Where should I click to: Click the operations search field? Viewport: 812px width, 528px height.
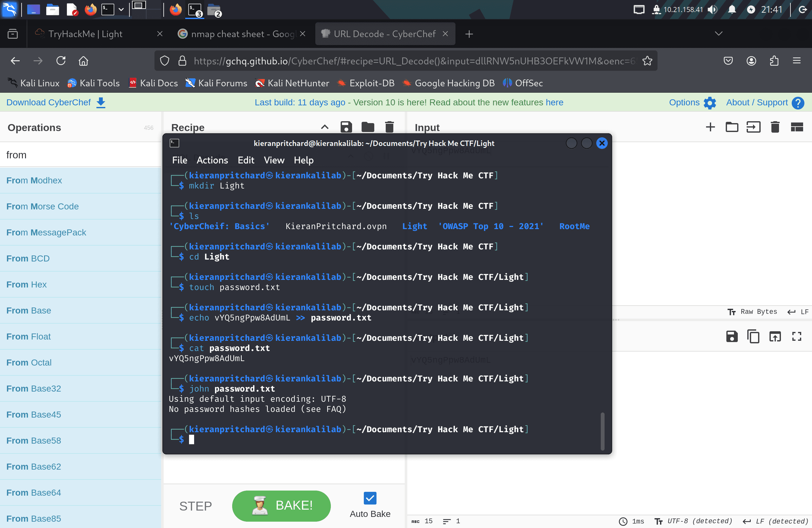click(81, 155)
